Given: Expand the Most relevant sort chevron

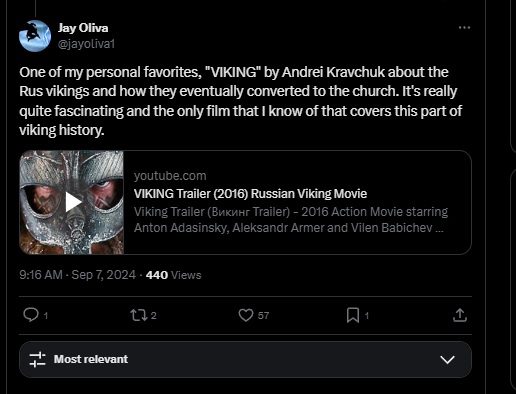Looking at the screenshot, I should coord(447,359).
